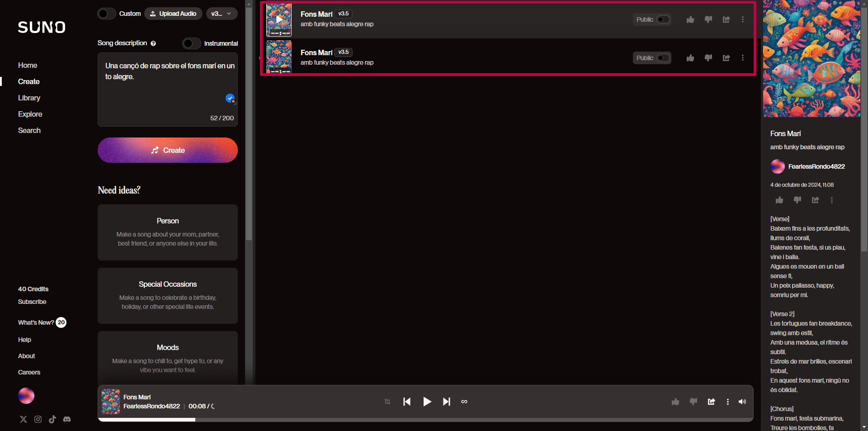Turn on Custom mode toggle
The width and height of the screenshot is (868, 431).
click(107, 14)
